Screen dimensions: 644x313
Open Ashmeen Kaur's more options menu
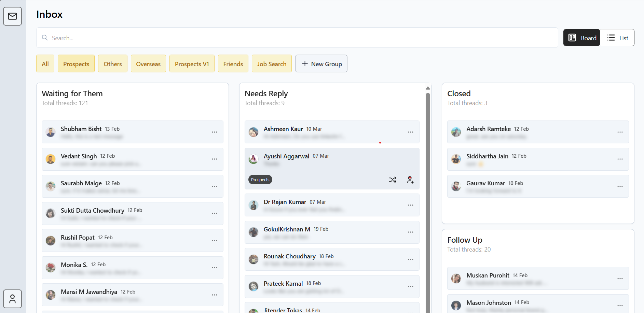(x=410, y=132)
